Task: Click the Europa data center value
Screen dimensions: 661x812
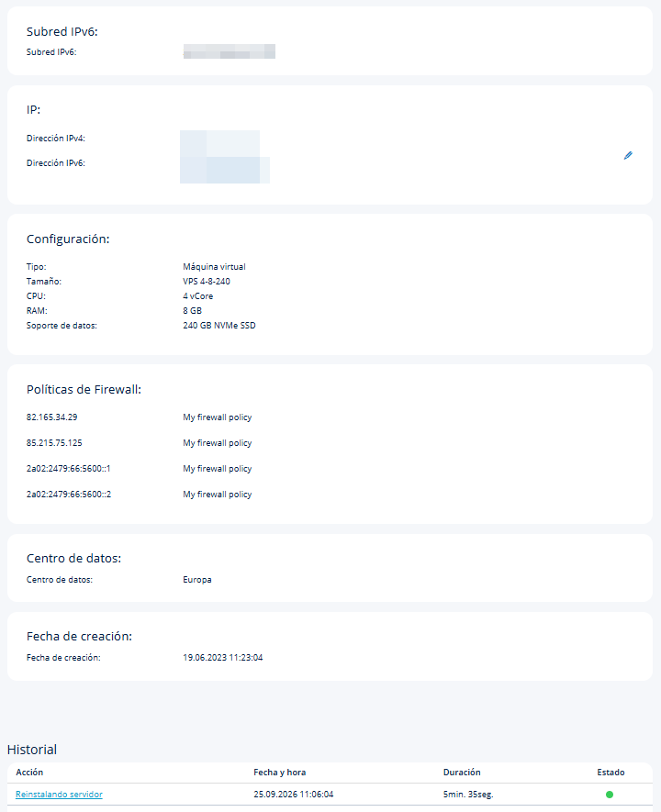Action: 196,580
